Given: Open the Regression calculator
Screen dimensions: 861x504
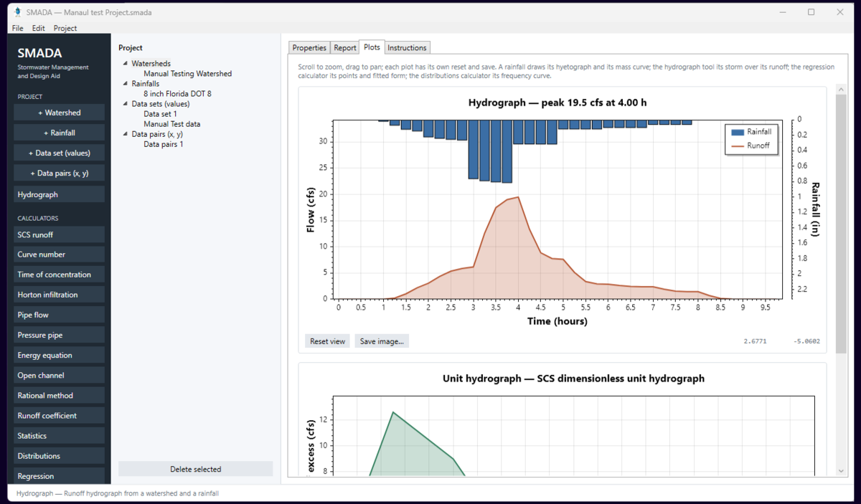Looking at the screenshot, I should pyautogui.click(x=60, y=475).
